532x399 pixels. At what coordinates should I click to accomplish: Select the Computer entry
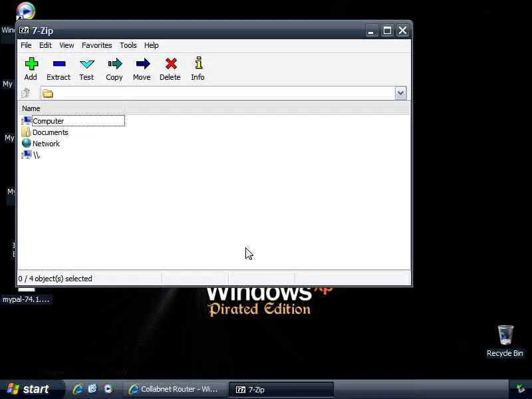pos(73,121)
